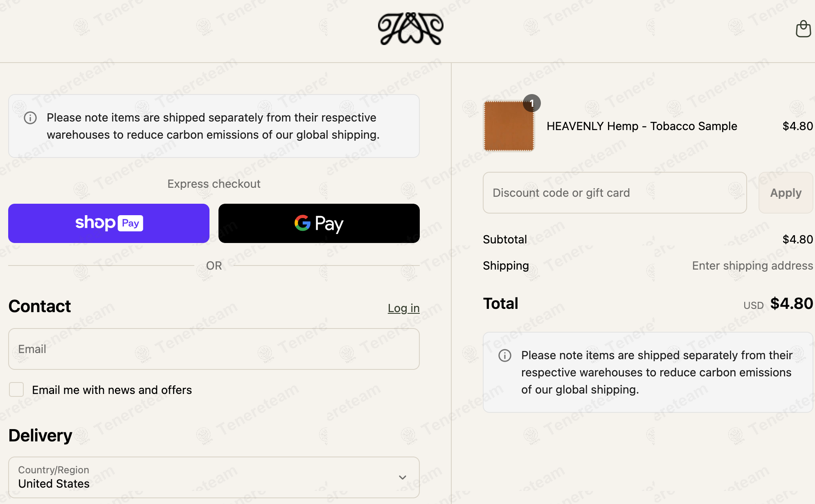Click the info icon in the order summary notice

coord(505,355)
